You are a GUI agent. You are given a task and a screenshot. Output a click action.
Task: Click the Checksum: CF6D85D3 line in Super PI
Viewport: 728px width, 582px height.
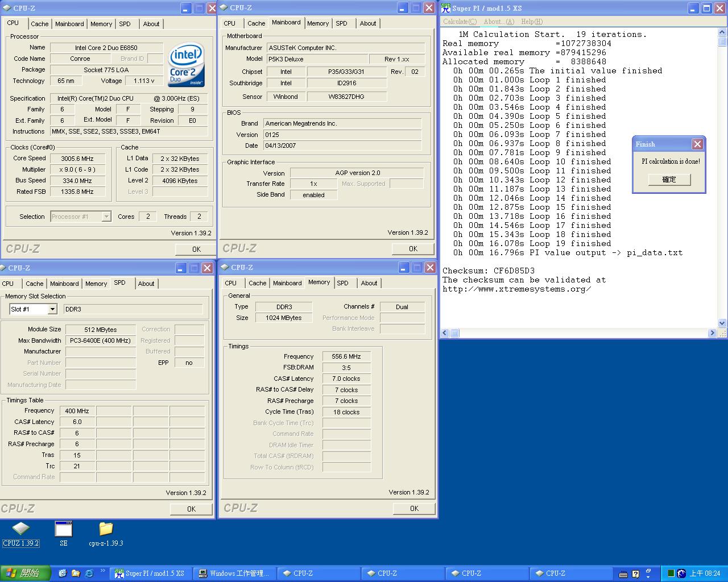(x=489, y=271)
